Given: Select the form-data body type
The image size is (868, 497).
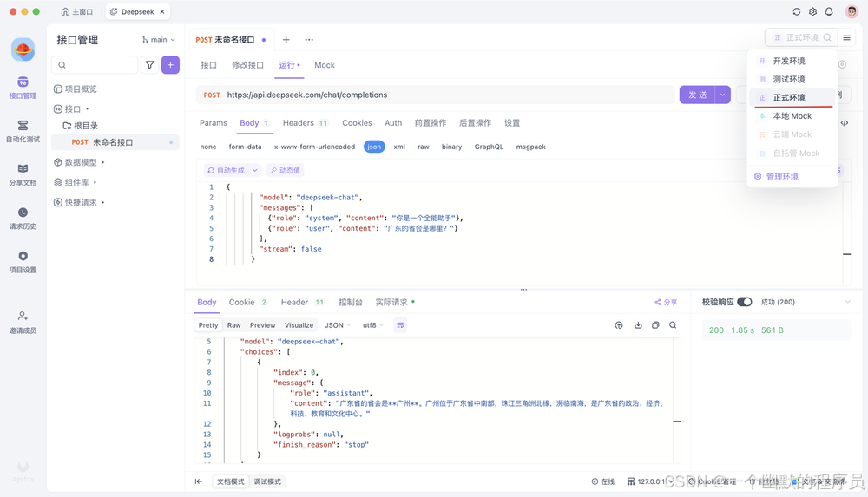Looking at the screenshot, I should 245,147.
